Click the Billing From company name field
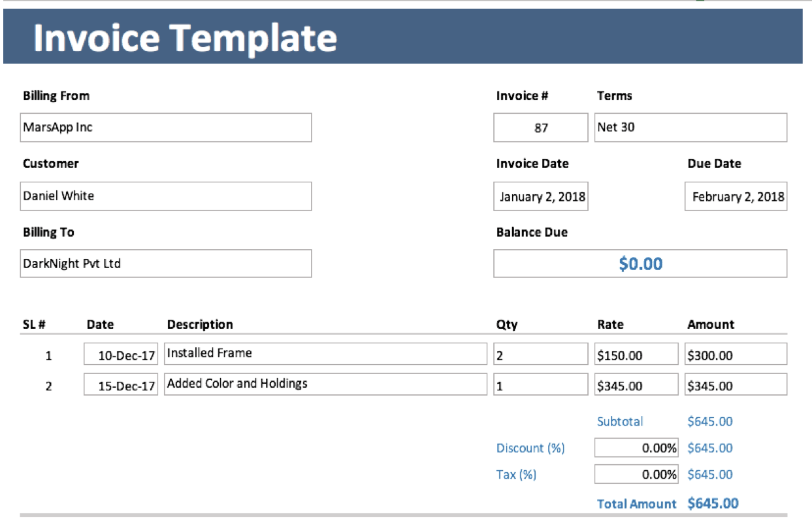 coord(166,127)
